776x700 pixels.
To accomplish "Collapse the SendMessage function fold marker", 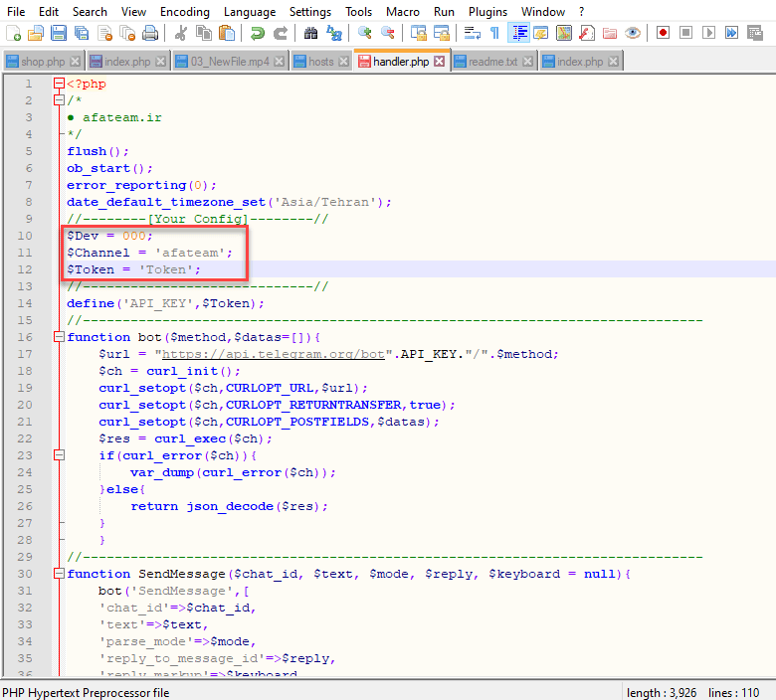I will coord(59,574).
